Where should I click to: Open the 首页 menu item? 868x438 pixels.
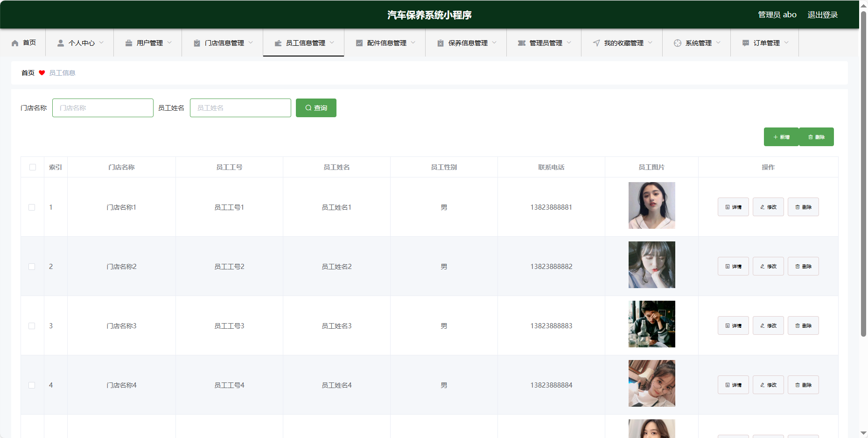(23, 43)
